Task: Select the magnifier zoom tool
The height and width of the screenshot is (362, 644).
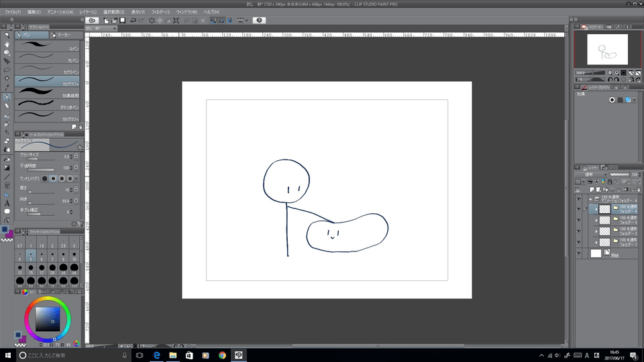Action: coord(7,36)
